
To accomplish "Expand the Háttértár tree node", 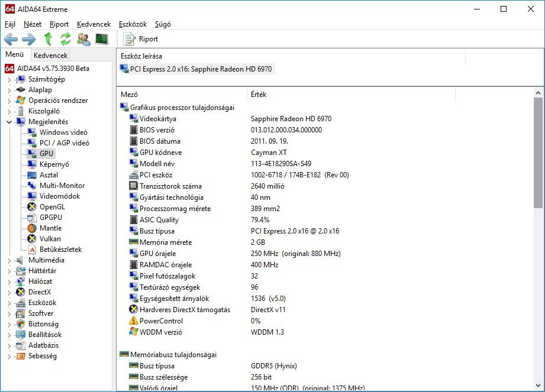I will click(9, 271).
